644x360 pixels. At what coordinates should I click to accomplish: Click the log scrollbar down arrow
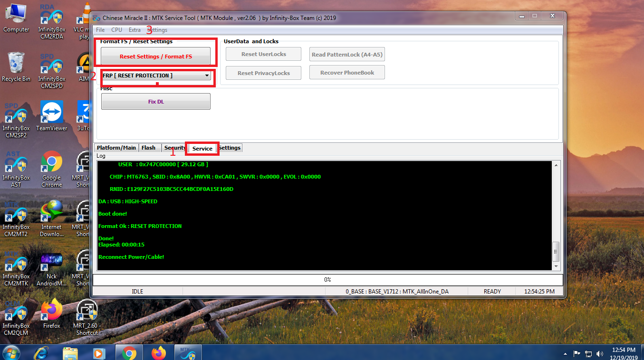point(556,267)
